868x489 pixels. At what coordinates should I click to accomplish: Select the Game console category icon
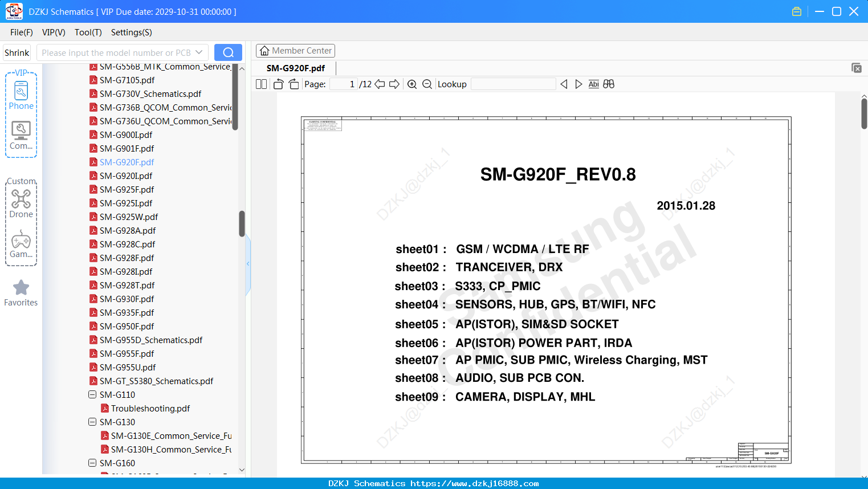point(21,244)
